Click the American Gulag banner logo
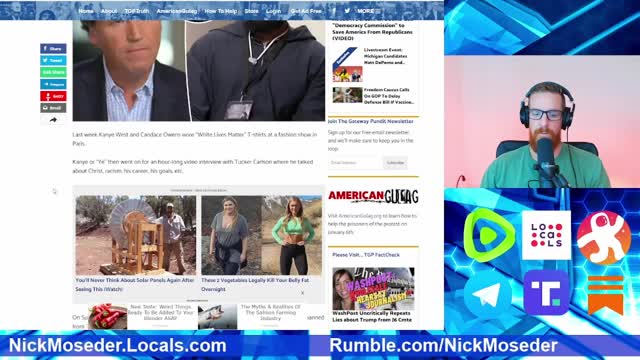 pyautogui.click(x=373, y=197)
